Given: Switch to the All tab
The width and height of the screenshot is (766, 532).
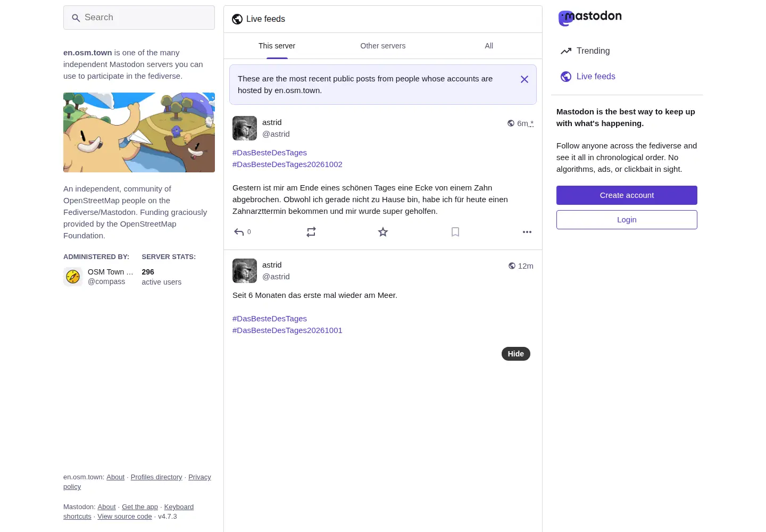Looking at the screenshot, I should click(489, 46).
